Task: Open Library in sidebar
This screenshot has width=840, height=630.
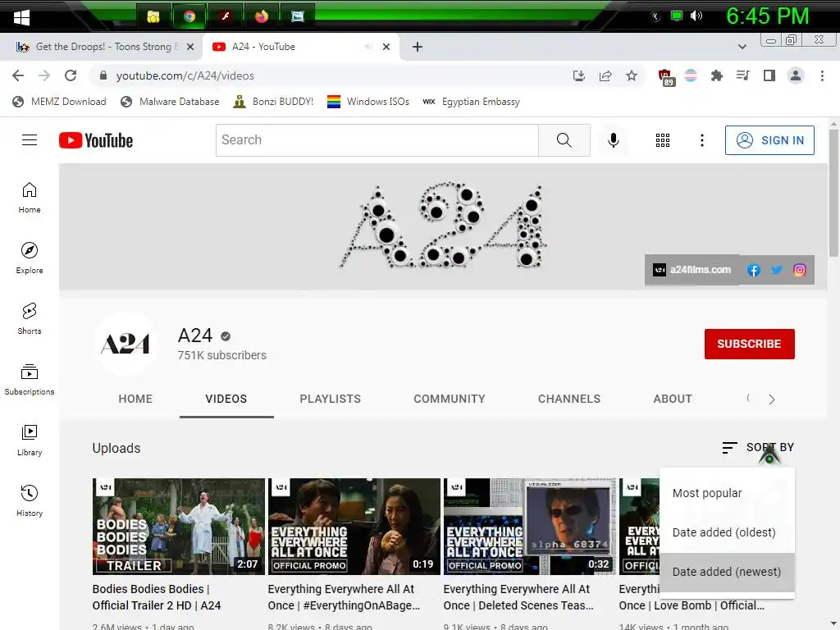Action: [x=30, y=440]
